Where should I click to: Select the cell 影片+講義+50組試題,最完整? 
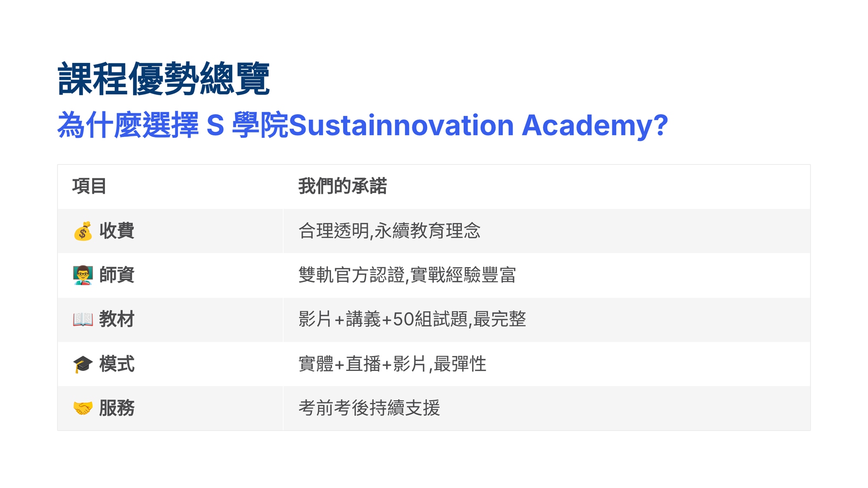click(412, 319)
